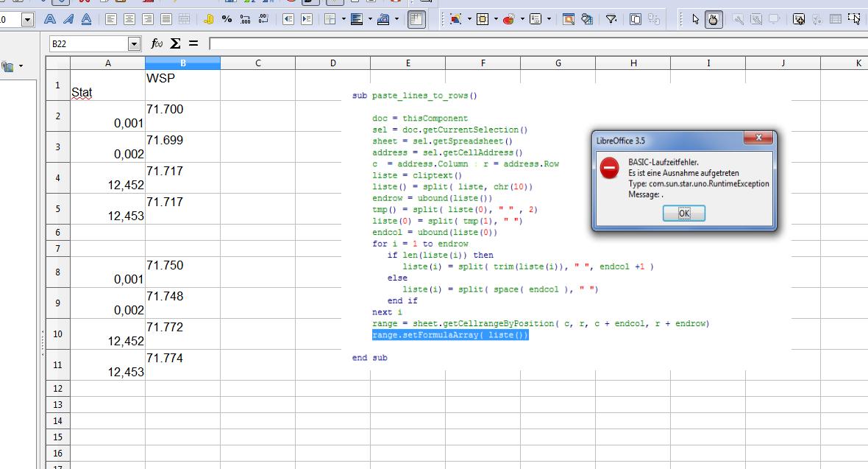Viewport: 868px width, 469px height.
Task: Toggle italic formatting with the slanted A icon
Action: (x=68, y=19)
